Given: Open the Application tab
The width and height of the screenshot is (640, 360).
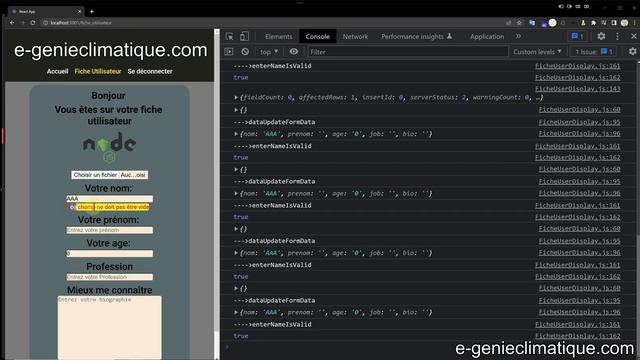Looking at the screenshot, I should point(487,36).
